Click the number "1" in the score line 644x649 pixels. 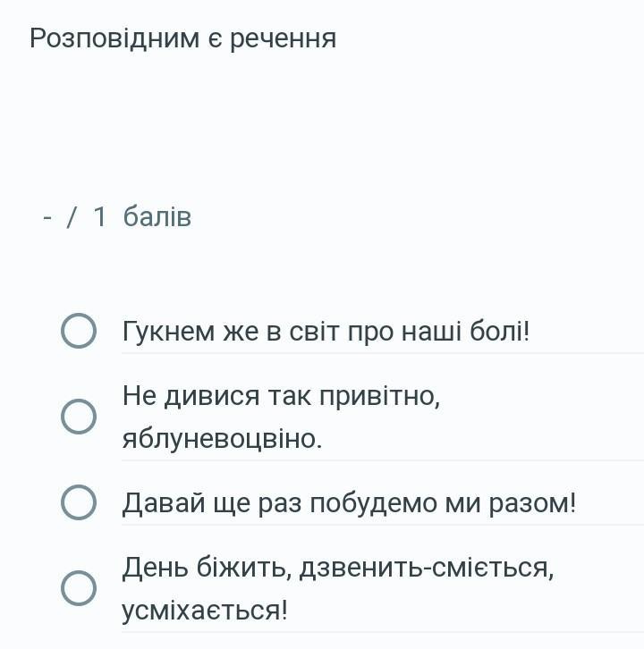pyautogui.click(x=100, y=216)
